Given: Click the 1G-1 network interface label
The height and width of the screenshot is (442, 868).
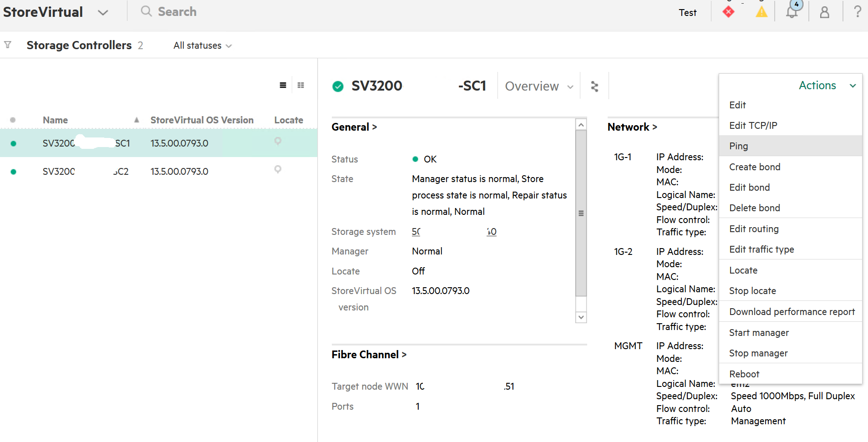Looking at the screenshot, I should pos(622,157).
